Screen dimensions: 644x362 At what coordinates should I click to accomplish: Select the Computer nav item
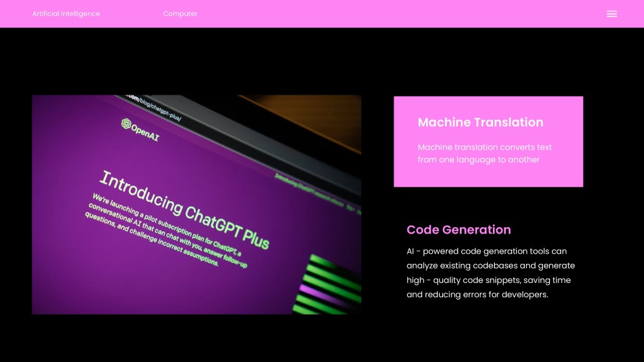pos(180,14)
